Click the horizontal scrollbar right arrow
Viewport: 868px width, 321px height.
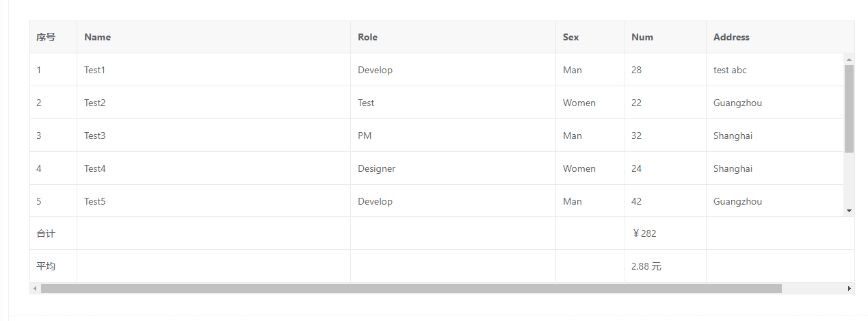pos(849,289)
